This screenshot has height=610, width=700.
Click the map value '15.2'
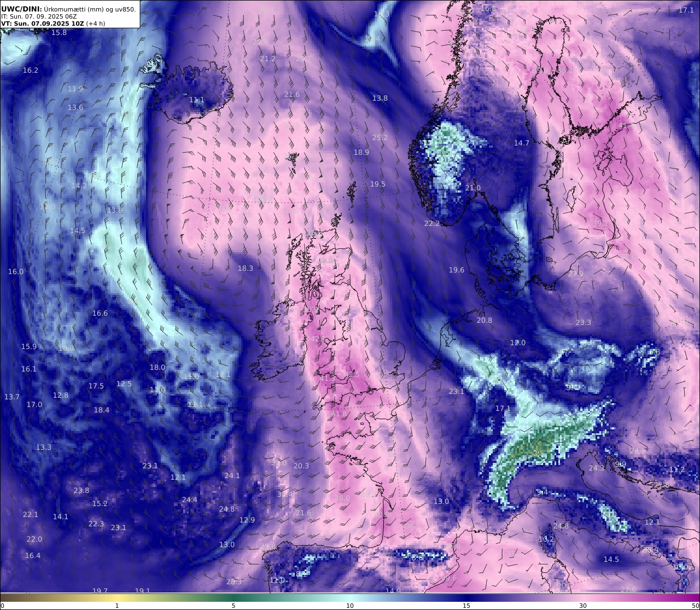tap(100, 504)
